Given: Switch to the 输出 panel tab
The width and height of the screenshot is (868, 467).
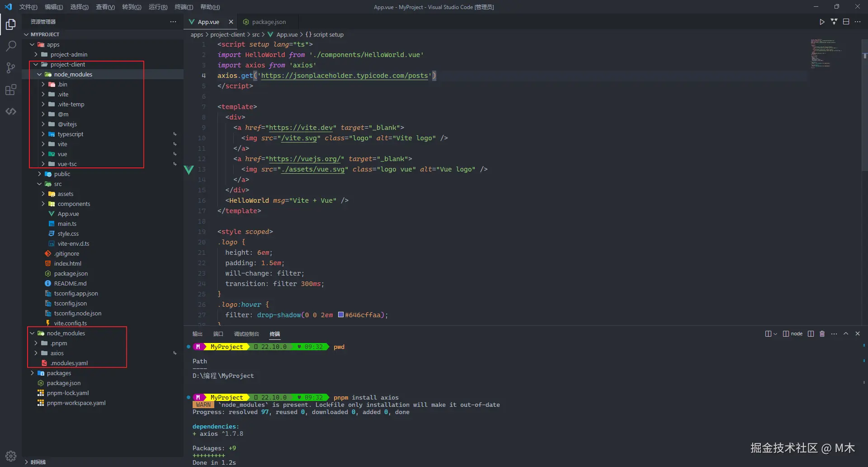Looking at the screenshot, I should coord(198,334).
